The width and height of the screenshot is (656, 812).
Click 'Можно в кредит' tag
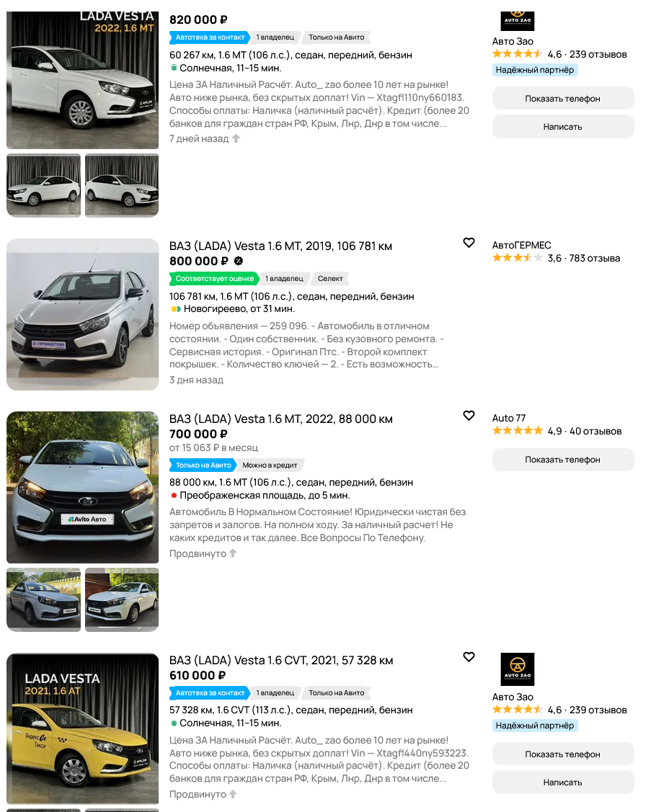click(270, 465)
